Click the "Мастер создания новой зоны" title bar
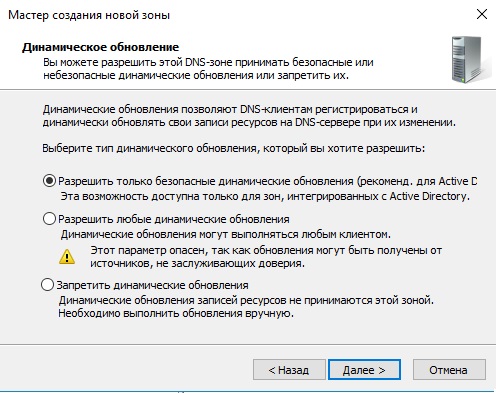The width and height of the screenshot is (496, 393). click(x=89, y=15)
